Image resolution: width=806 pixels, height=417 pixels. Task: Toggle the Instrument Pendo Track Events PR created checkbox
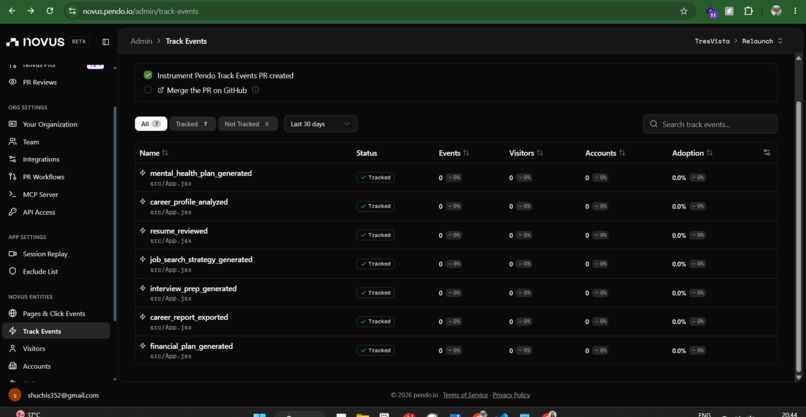[x=148, y=75]
